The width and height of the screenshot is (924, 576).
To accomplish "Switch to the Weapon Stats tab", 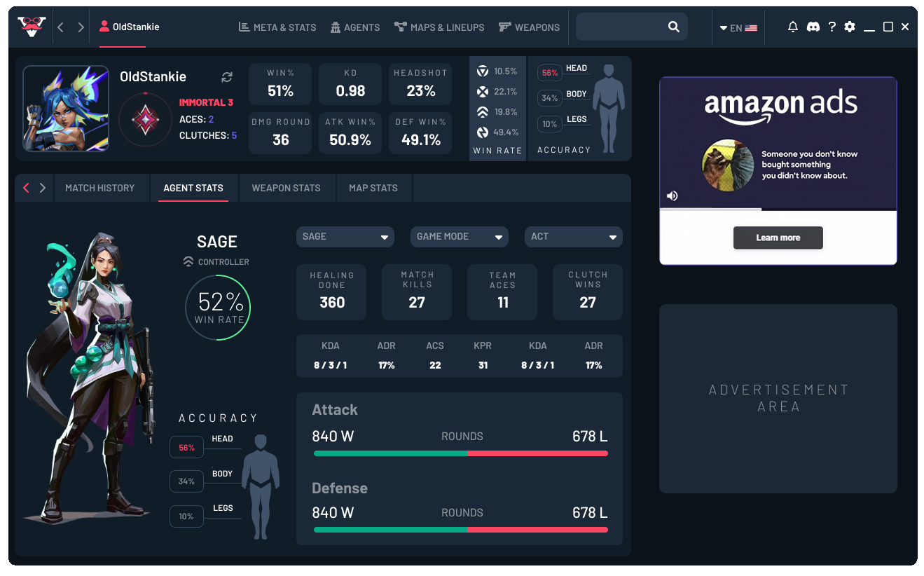I will tap(286, 188).
